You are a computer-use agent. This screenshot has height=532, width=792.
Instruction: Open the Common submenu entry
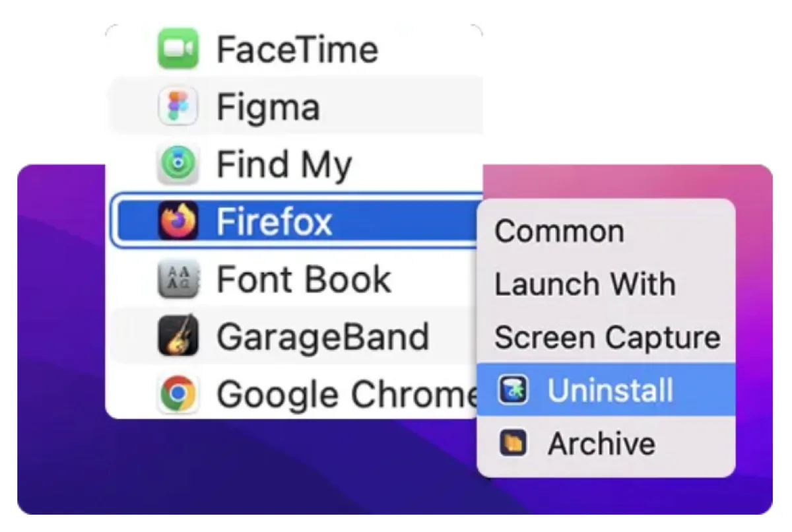559,231
